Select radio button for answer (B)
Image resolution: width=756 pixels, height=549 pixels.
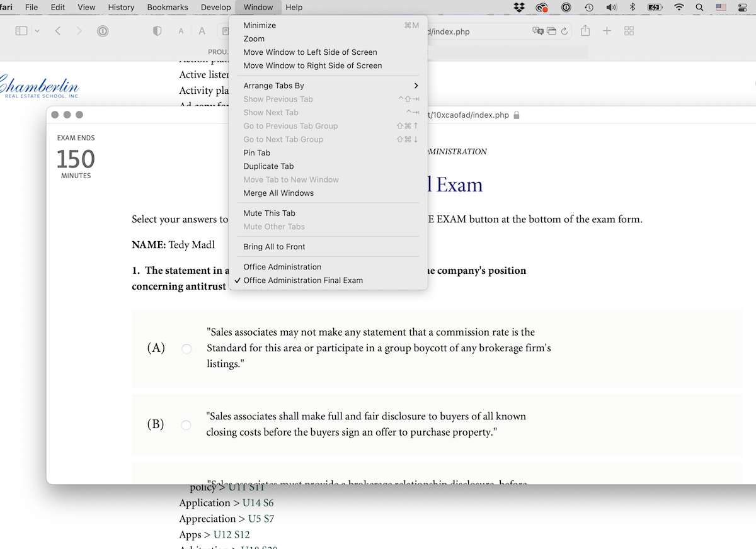[x=186, y=425]
